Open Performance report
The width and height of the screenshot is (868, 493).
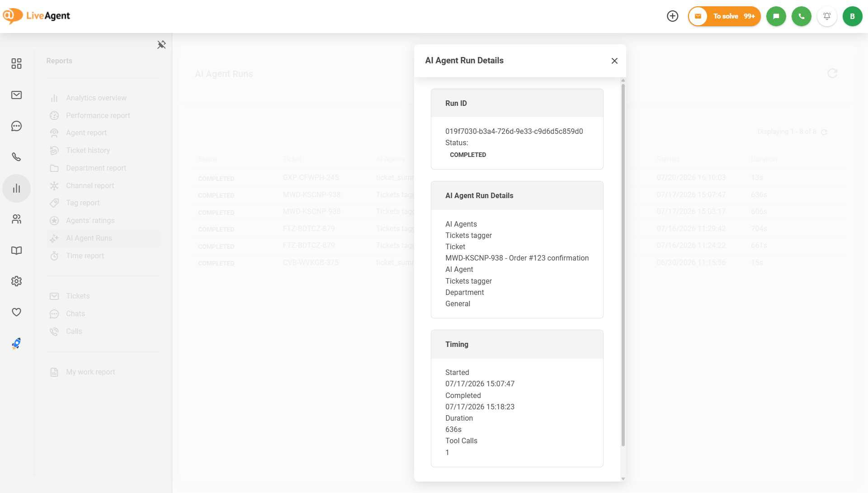pyautogui.click(x=104, y=116)
